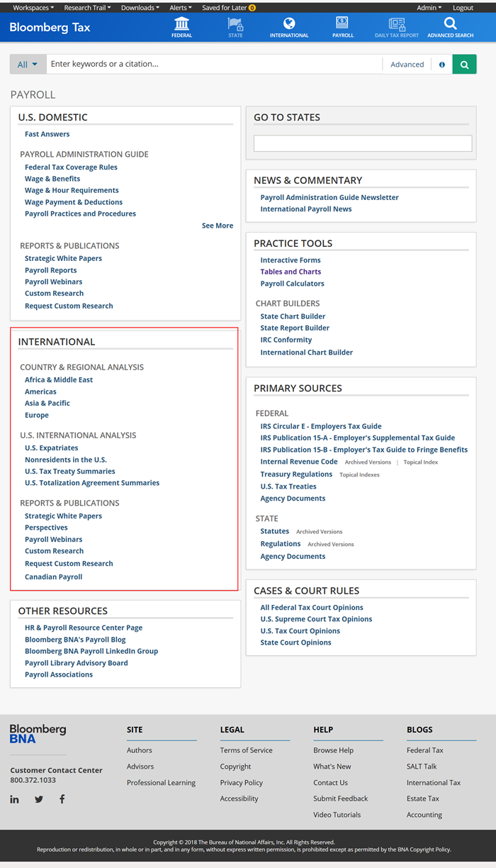Viewport: 496px width, 868px height.
Task: Open Bloomberg BNA LinkedIn icon in footer
Action: click(15, 799)
